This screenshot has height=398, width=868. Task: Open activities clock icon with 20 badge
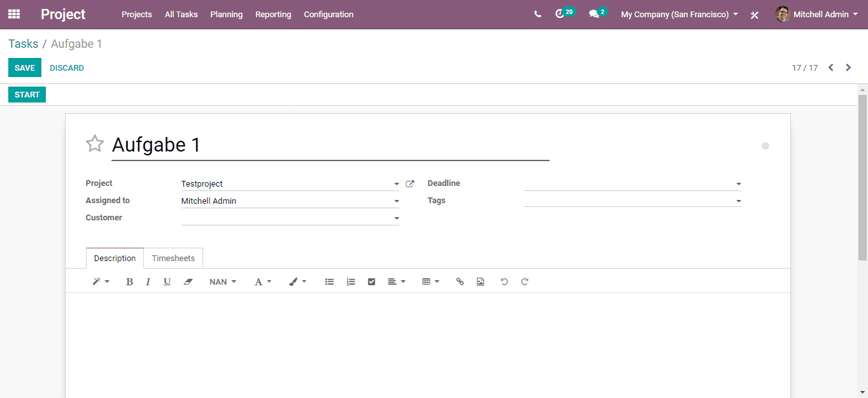pyautogui.click(x=564, y=13)
